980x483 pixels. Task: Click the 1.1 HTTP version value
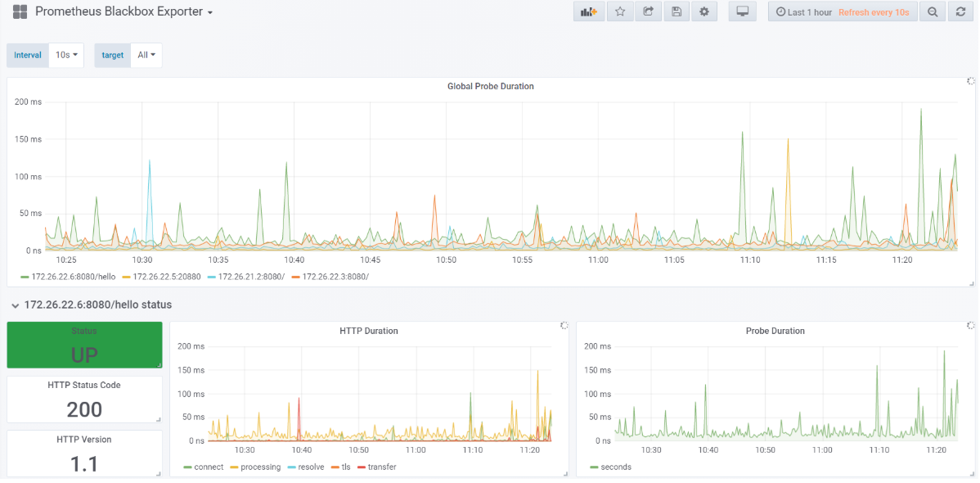[x=84, y=465]
